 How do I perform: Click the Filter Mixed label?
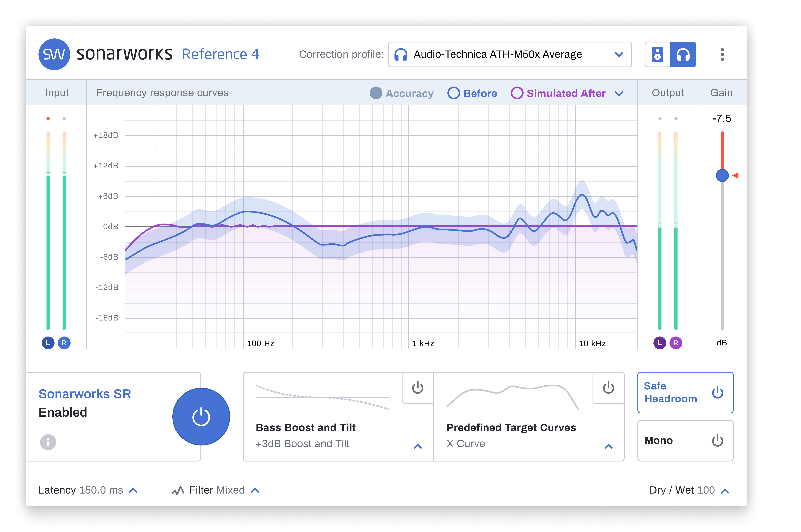pyautogui.click(x=217, y=490)
